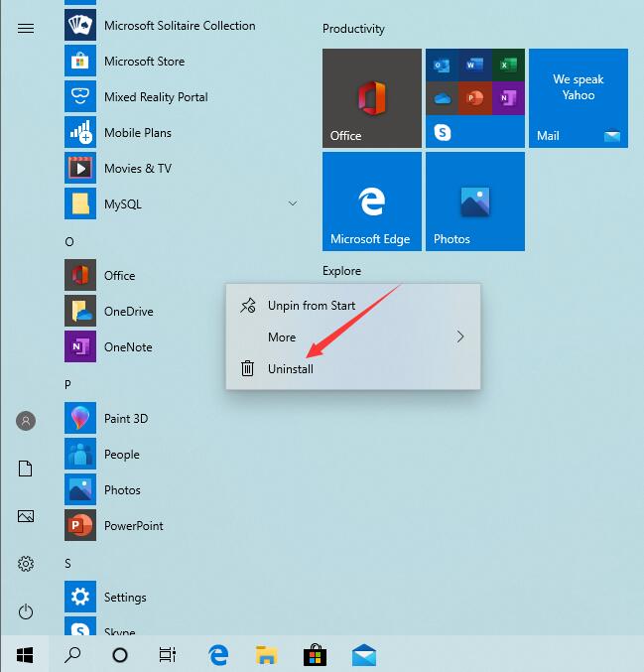The height and width of the screenshot is (672, 644).
Task: Open Microsoft Solitaire Collection app icon
Action: point(80,25)
